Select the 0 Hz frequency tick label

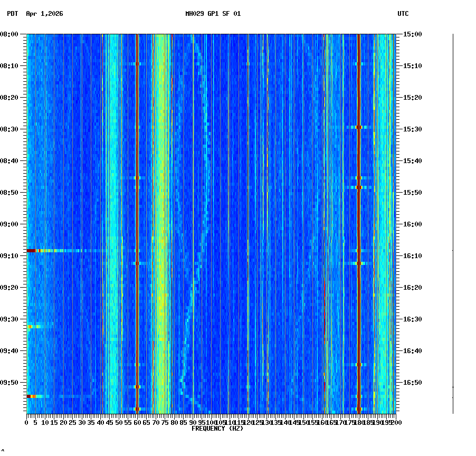pos(25,422)
